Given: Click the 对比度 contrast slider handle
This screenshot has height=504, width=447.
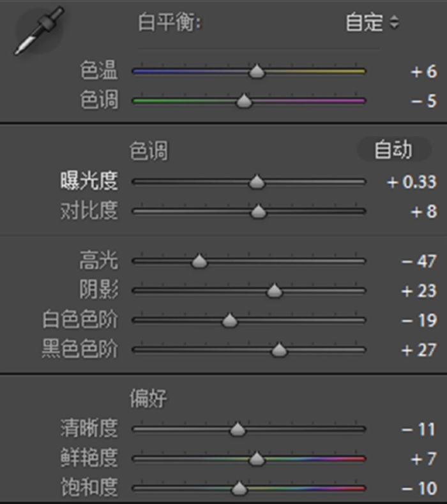Looking at the screenshot, I should (x=258, y=211).
